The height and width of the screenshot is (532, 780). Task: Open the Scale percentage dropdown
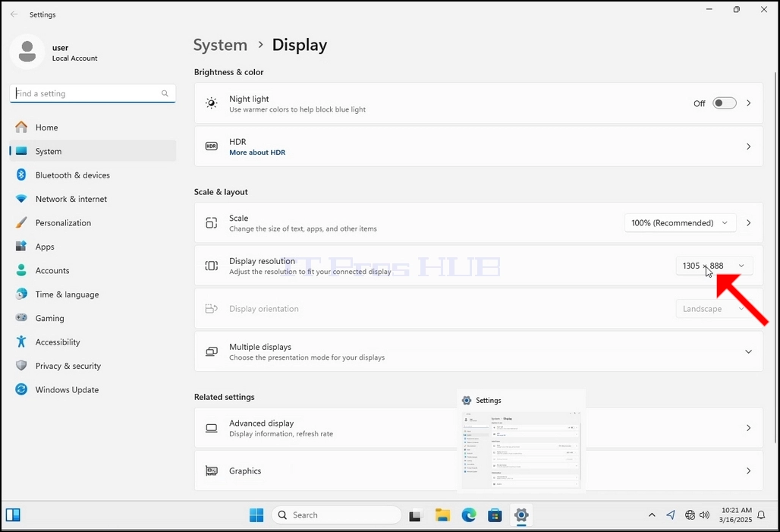coord(680,223)
